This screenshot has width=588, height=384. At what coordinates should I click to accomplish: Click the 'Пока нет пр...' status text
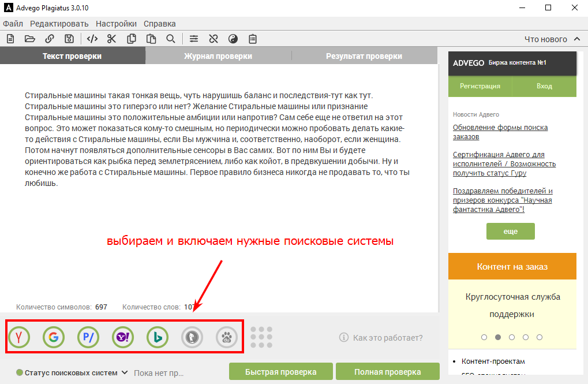159,373
